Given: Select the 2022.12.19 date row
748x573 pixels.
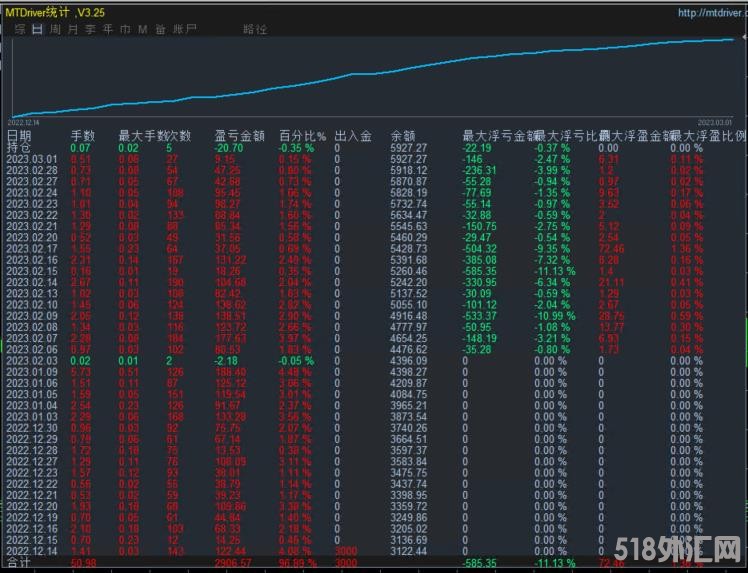Looking at the screenshot, I should 31,518.
